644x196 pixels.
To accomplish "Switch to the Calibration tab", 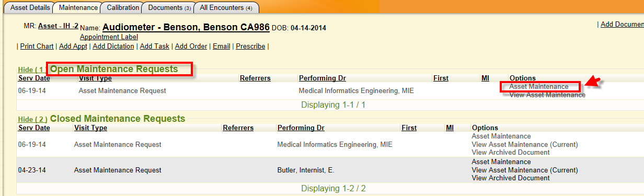I will [x=123, y=8].
